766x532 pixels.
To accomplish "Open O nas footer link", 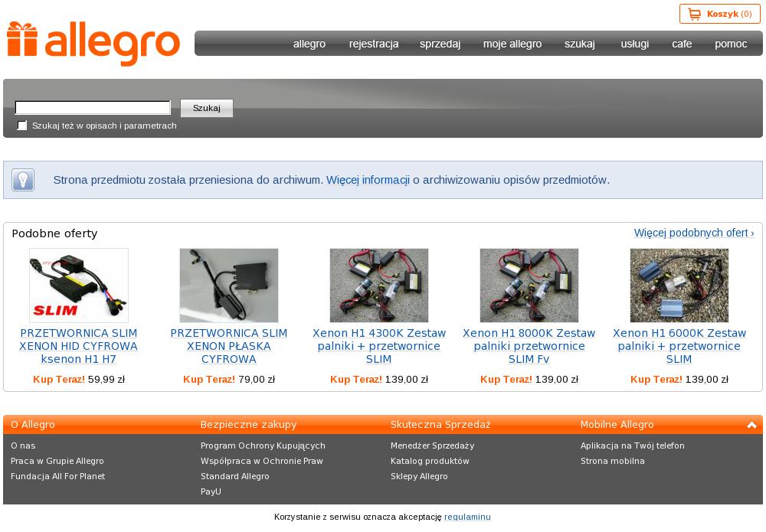I will 23,446.
